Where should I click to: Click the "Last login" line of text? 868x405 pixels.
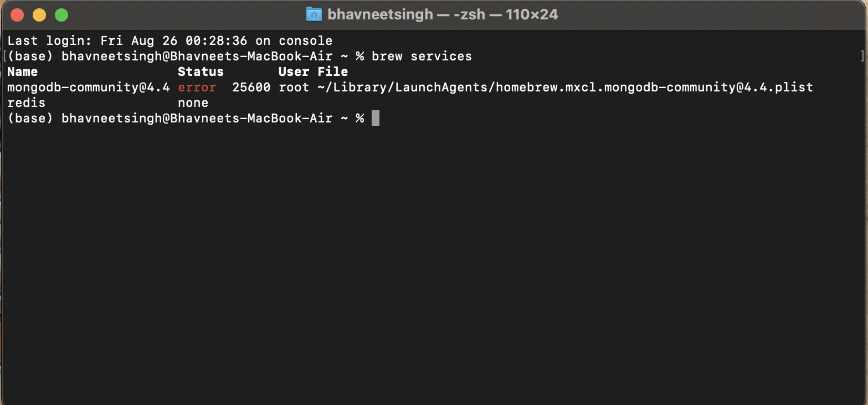click(170, 40)
